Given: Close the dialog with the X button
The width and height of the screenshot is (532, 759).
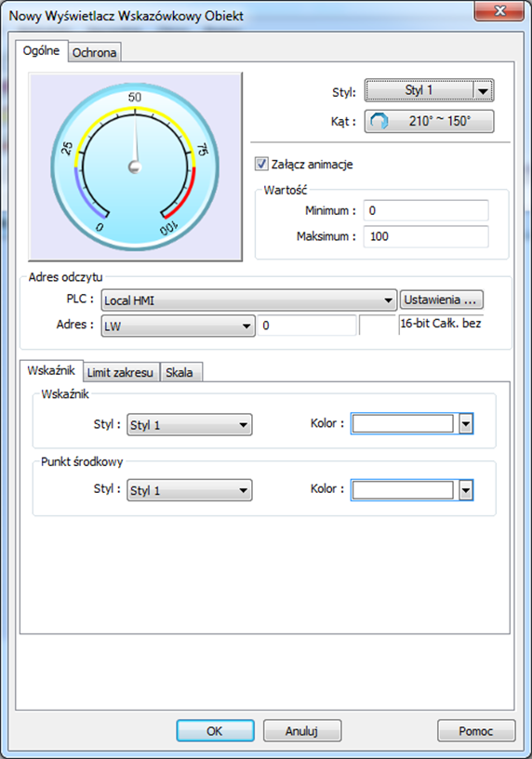Looking at the screenshot, I should (x=499, y=10).
